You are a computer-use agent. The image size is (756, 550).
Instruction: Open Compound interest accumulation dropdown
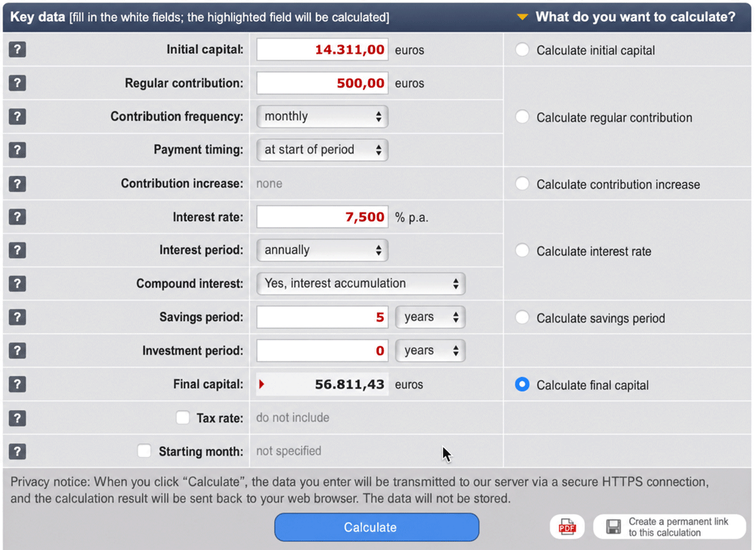coord(361,283)
